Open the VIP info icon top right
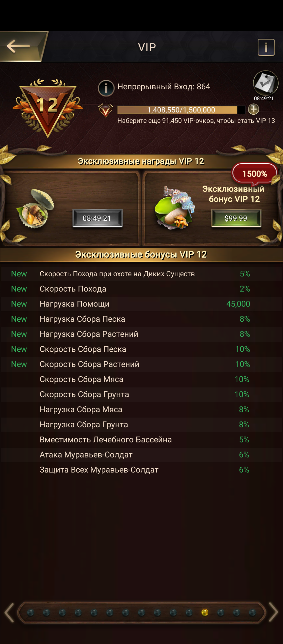283x644 pixels. tap(266, 47)
